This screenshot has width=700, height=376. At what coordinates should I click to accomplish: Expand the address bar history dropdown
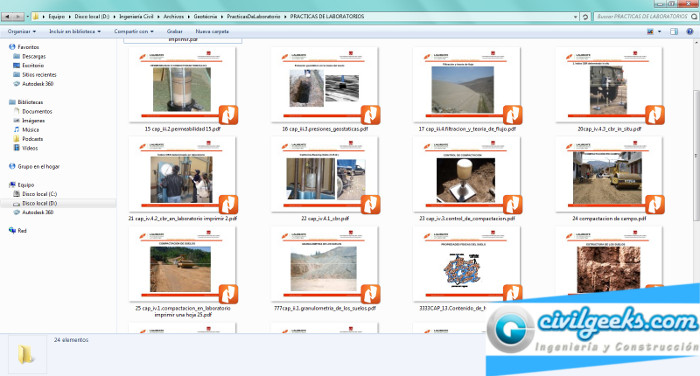(575, 17)
